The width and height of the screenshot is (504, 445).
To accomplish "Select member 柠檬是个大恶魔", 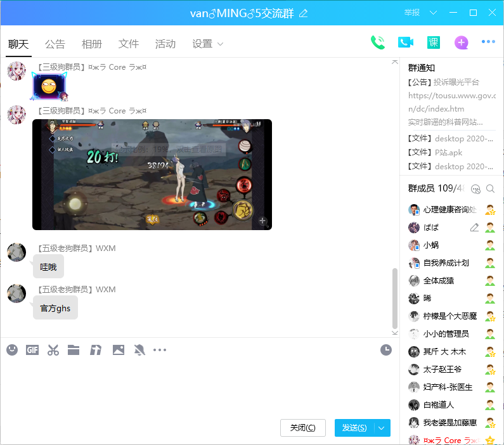I will 451,316.
